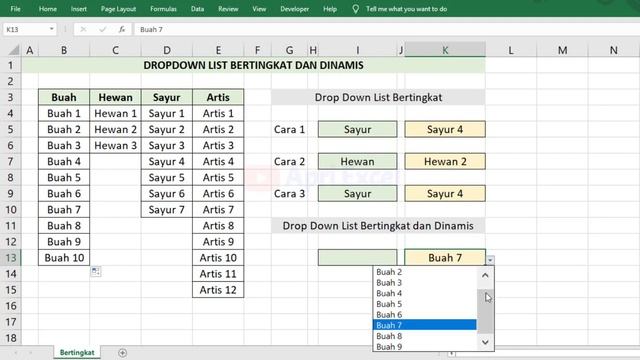Click the Buah 10 cell

click(x=64, y=258)
